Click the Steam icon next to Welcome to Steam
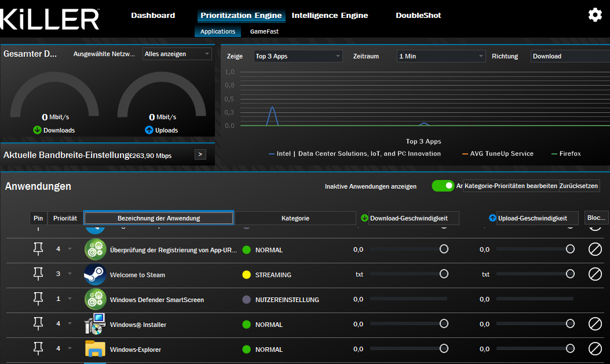The width and height of the screenshot is (610, 364). (95, 274)
